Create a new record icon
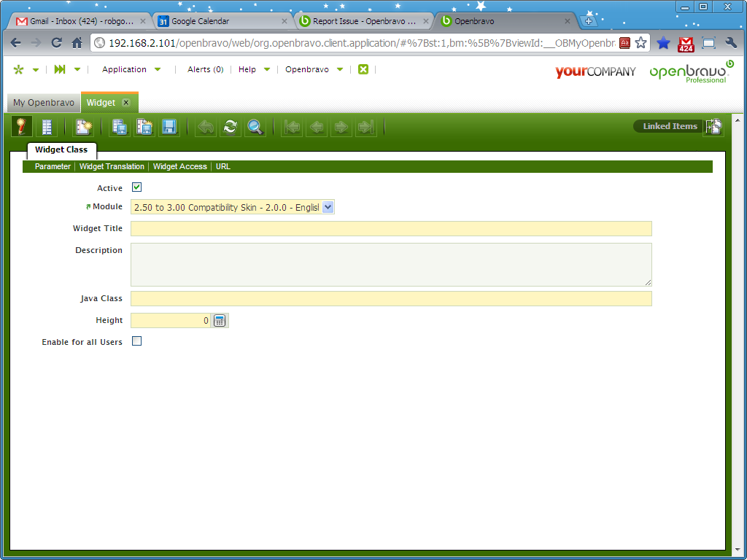 (83, 127)
